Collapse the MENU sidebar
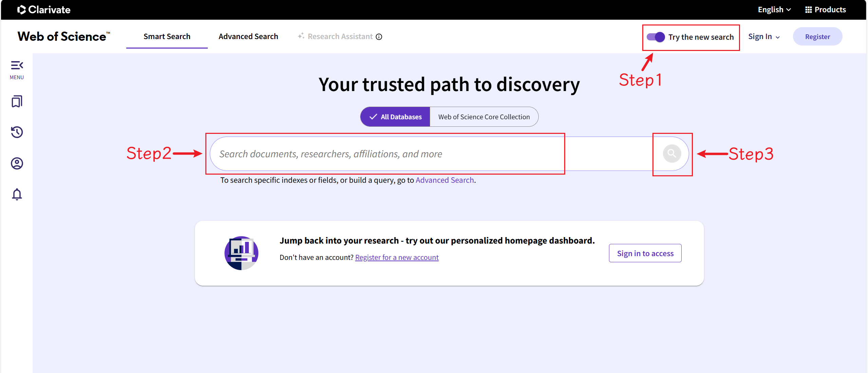The height and width of the screenshot is (373, 868). coord(17,65)
